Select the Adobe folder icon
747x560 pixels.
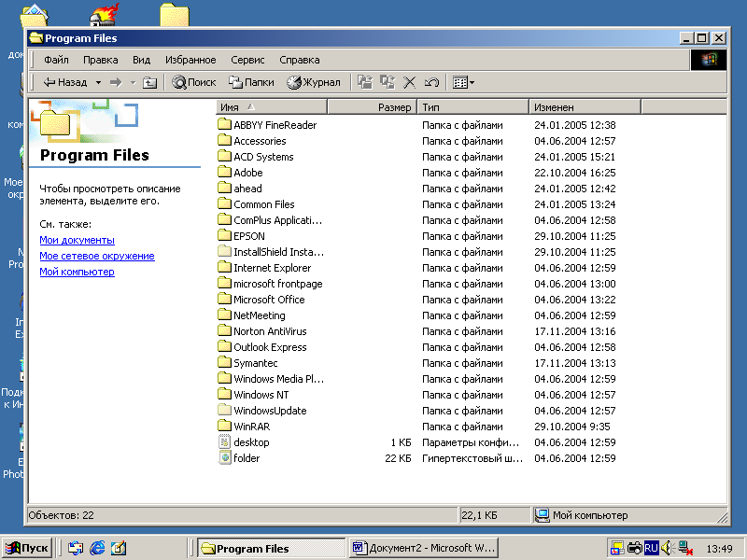pos(224,173)
